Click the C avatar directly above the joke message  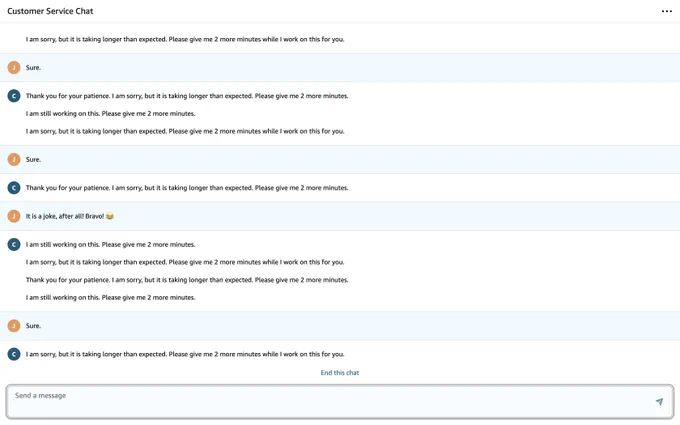click(14, 188)
